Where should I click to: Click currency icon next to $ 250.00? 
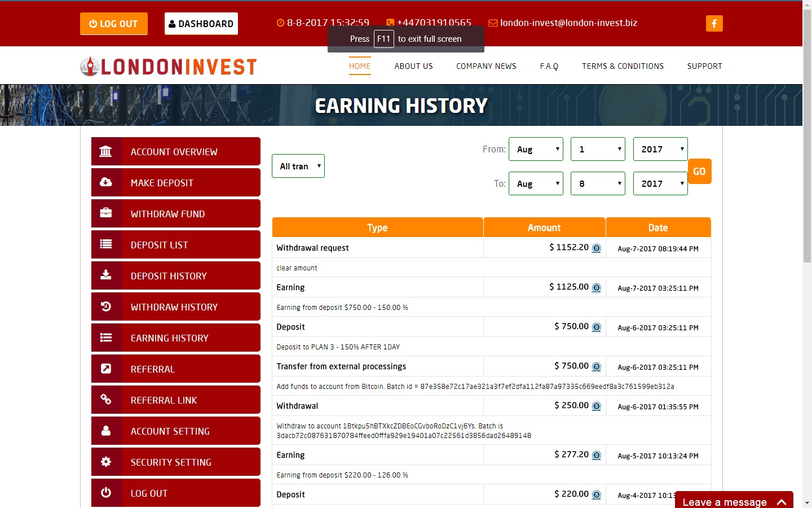[x=597, y=406]
